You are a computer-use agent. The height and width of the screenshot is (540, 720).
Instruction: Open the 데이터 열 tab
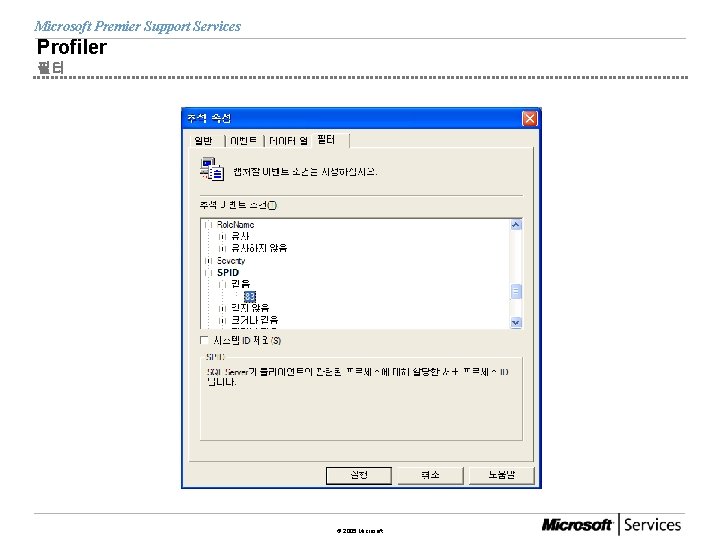coord(288,141)
